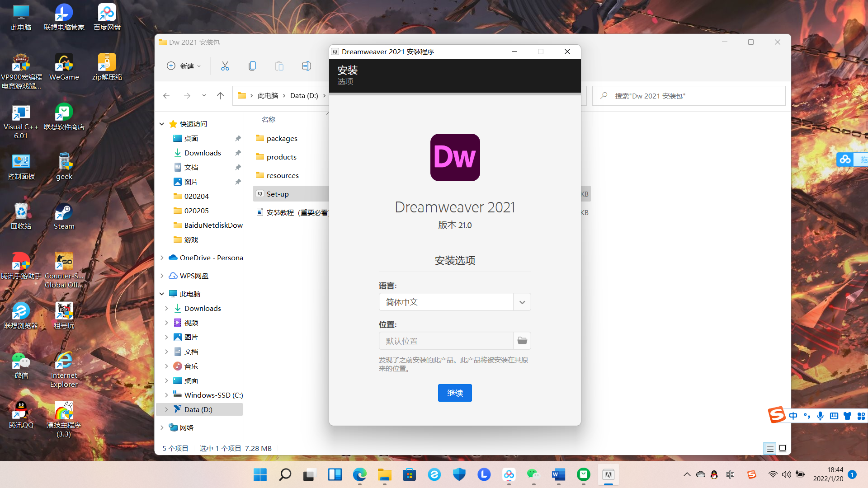Viewport: 868px width, 488px height.
Task: Click the 搜索 Dw 2021 安装包 search box
Action: click(678, 96)
